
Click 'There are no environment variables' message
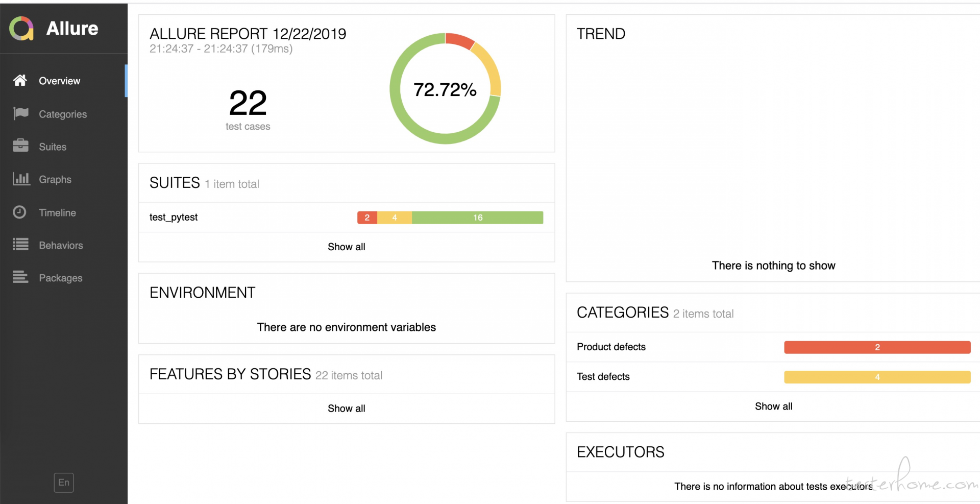point(347,327)
